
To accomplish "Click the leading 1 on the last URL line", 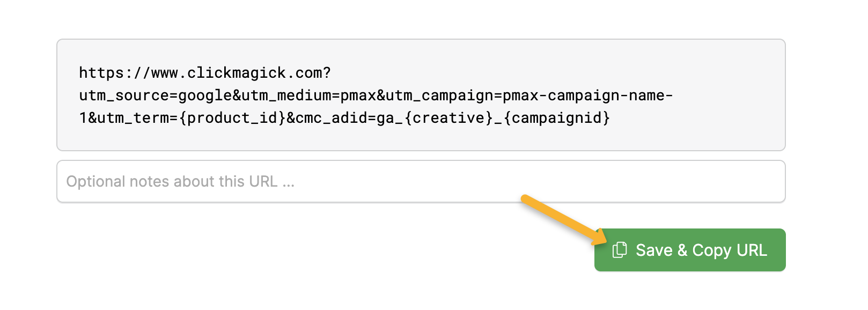I will (x=83, y=118).
